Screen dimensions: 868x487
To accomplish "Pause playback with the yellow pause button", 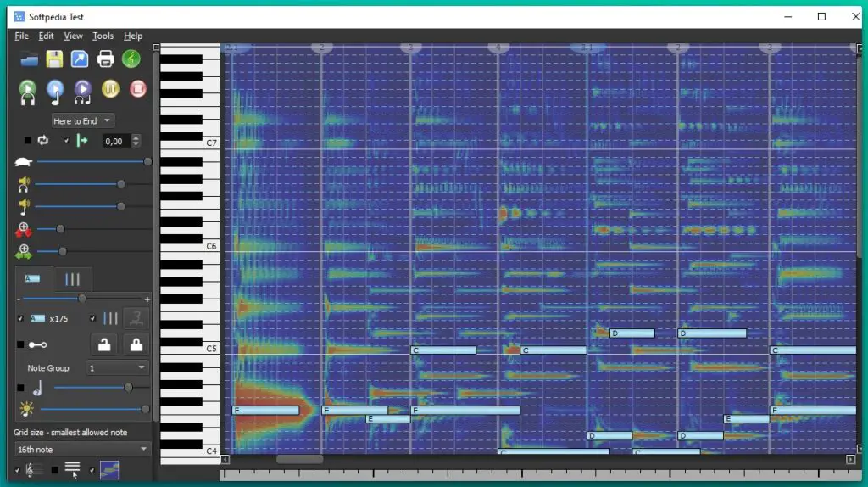I will (x=110, y=89).
